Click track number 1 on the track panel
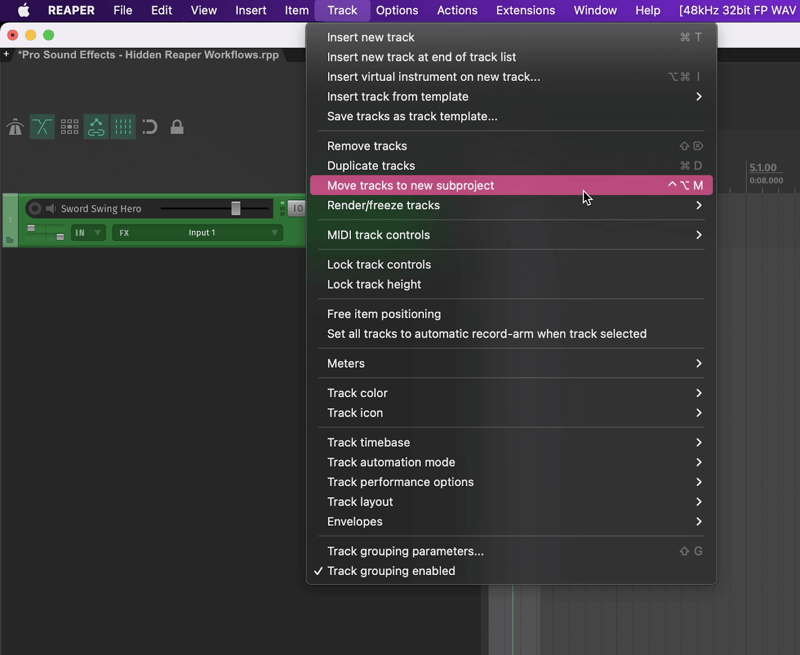The height and width of the screenshot is (655, 800). click(x=10, y=220)
